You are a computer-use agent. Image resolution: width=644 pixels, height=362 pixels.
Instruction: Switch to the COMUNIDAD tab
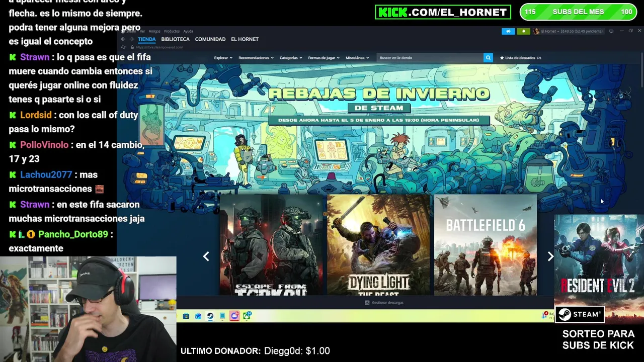pyautogui.click(x=210, y=39)
